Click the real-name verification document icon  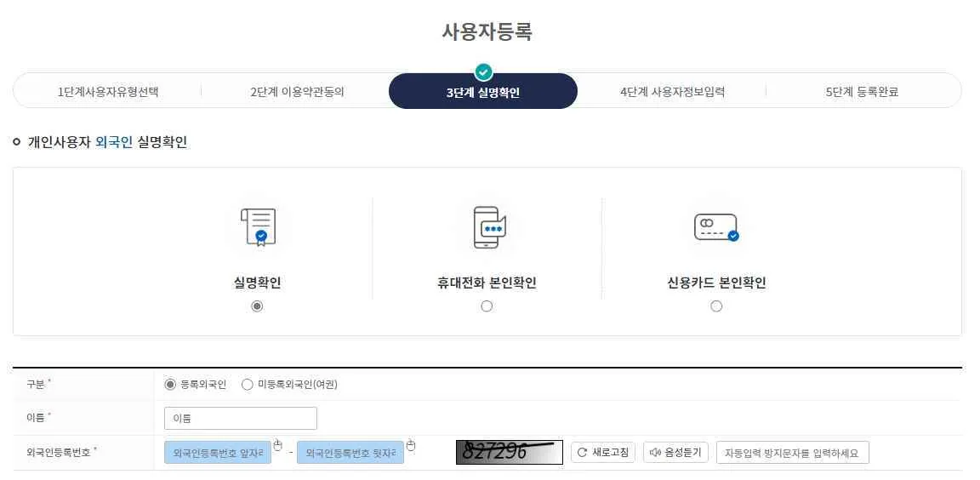pos(258,227)
